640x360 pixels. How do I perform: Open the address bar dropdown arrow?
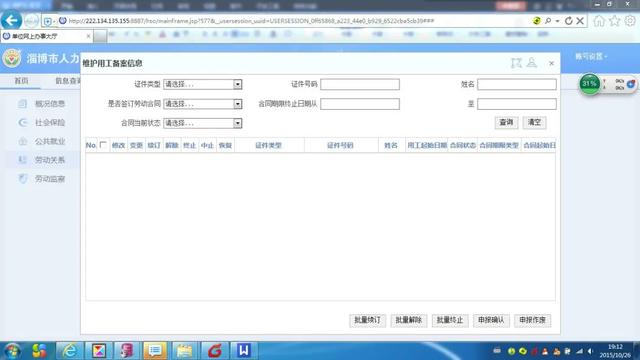557,20
